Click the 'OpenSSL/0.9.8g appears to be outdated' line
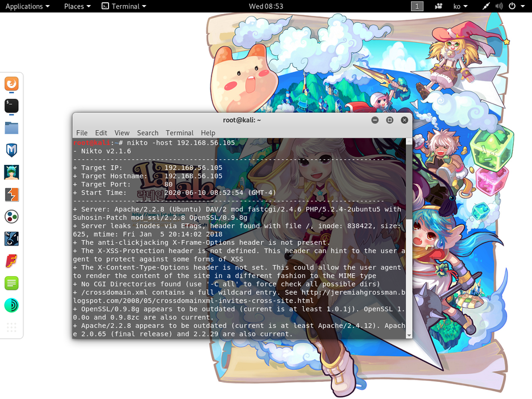The height and width of the screenshot is (399, 532). click(239, 313)
